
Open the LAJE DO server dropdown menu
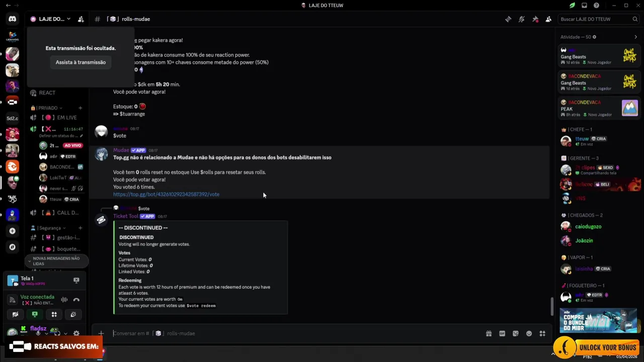(50, 19)
